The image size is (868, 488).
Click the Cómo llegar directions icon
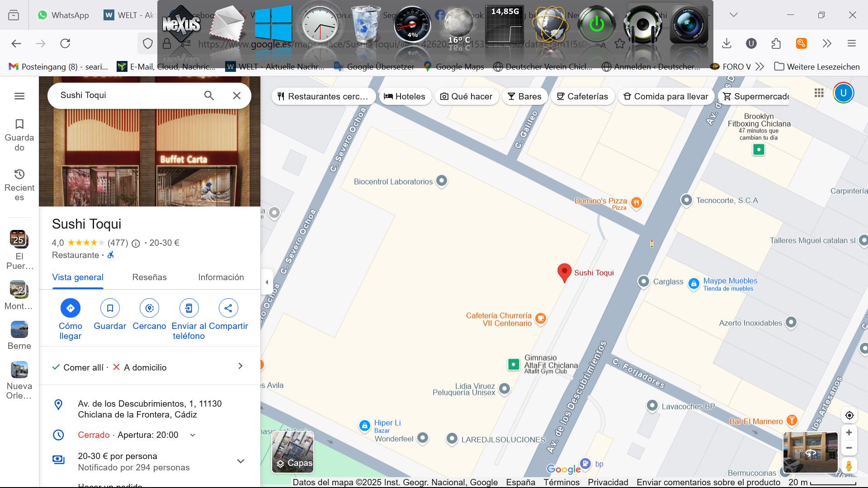(x=71, y=308)
